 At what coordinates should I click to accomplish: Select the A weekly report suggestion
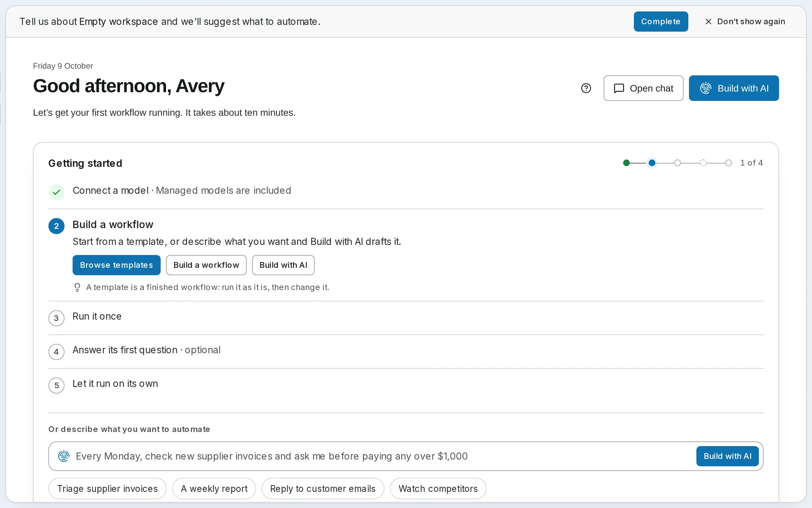(214, 488)
